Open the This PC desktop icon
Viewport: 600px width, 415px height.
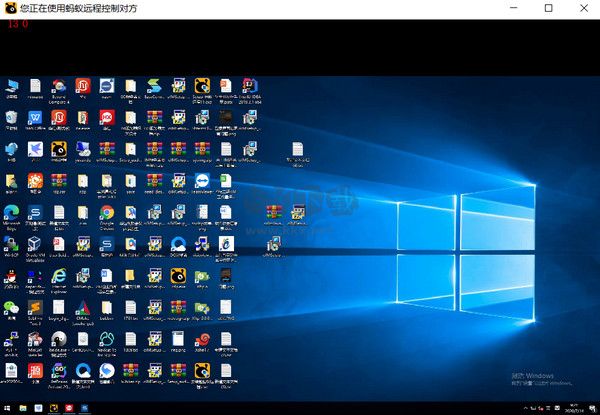11,85
